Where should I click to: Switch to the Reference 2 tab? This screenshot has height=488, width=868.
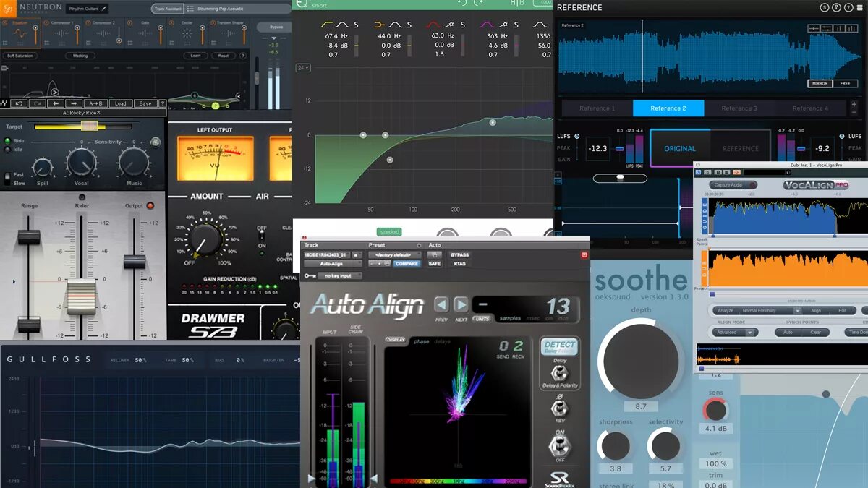tap(668, 108)
